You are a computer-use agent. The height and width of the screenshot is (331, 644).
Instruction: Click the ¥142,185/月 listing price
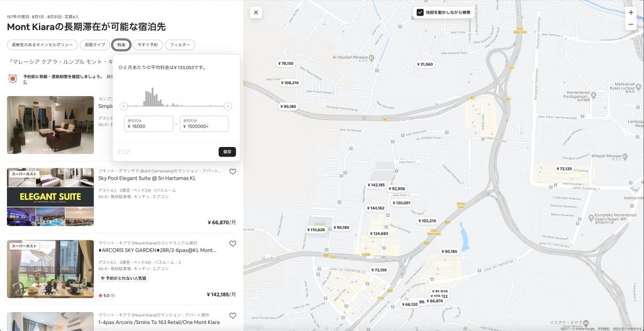coord(221,295)
